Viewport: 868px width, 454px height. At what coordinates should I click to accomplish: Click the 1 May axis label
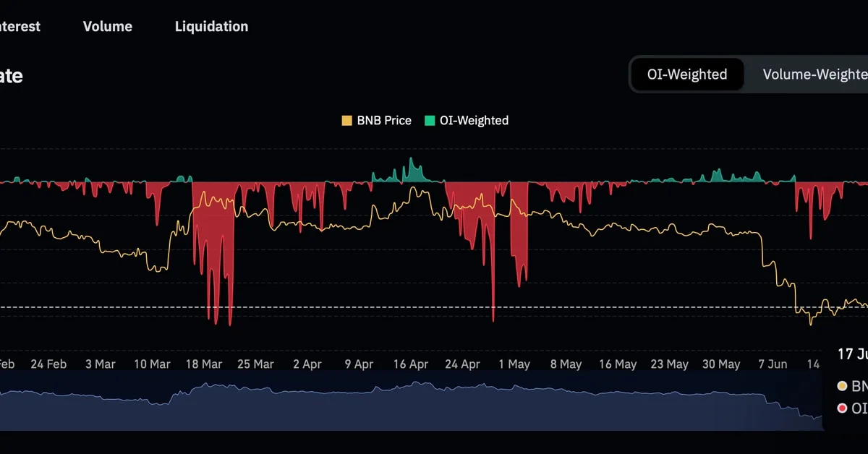coord(514,364)
